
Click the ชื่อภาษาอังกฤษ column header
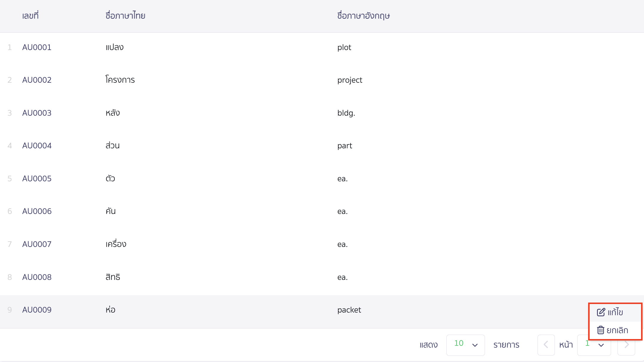pyautogui.click(x=363, y=16)
